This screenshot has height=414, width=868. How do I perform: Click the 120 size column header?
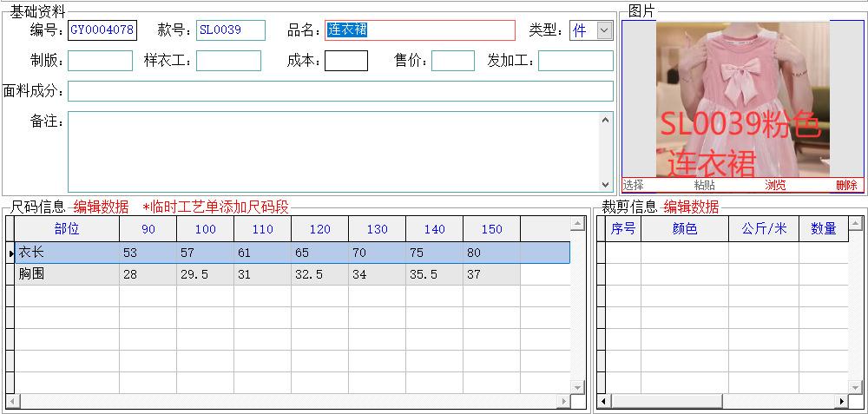(320, 229)
